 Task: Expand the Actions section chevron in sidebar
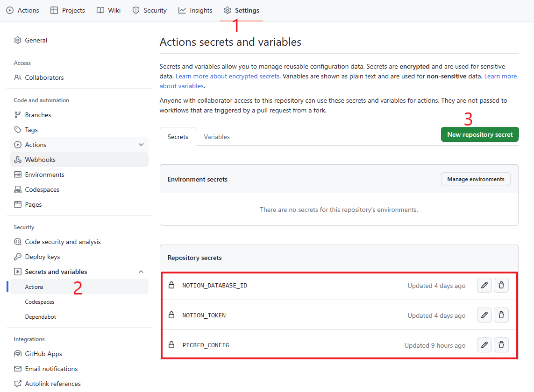(x=141, y=145)
